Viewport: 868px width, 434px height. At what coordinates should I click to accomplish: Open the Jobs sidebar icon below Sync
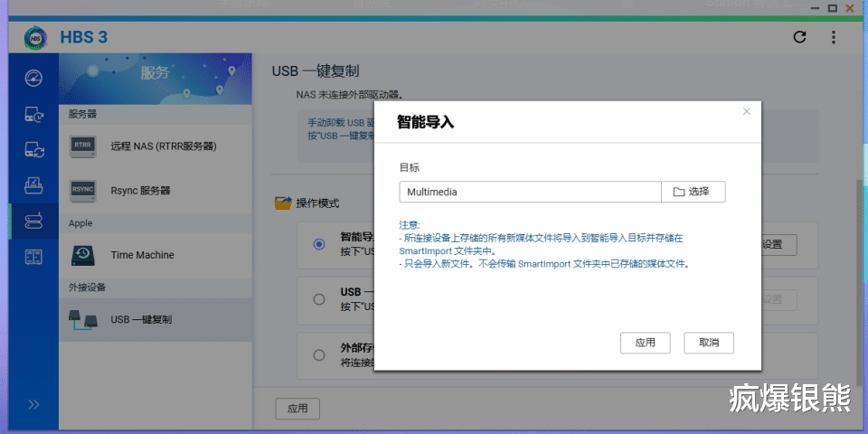point(33,185)
